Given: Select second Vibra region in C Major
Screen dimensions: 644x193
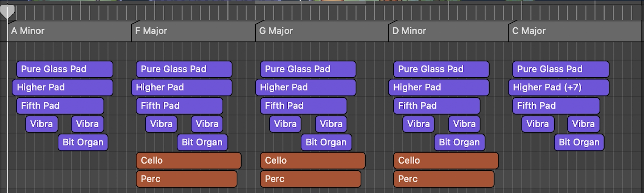Looking at the screenshot, I should (x=584, y=124).
